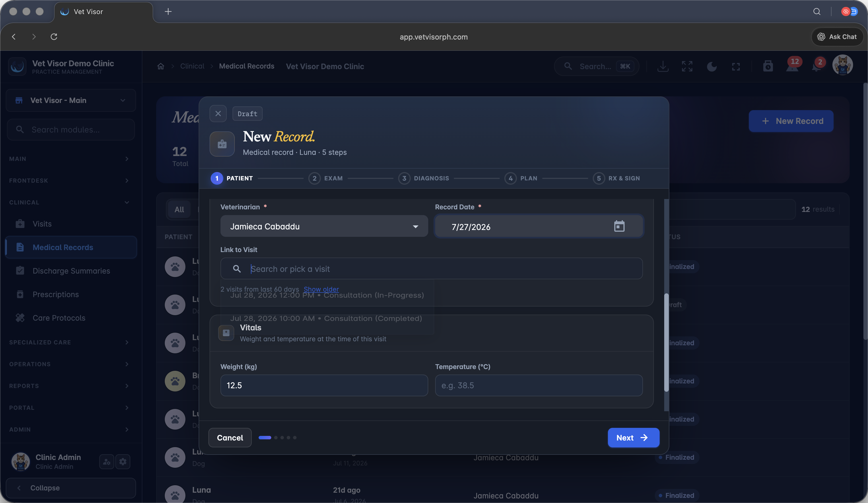The width and height of the screenshot is (868, 503).
Task: Click the home breadcrumb icon
Action: coord(160,66)
